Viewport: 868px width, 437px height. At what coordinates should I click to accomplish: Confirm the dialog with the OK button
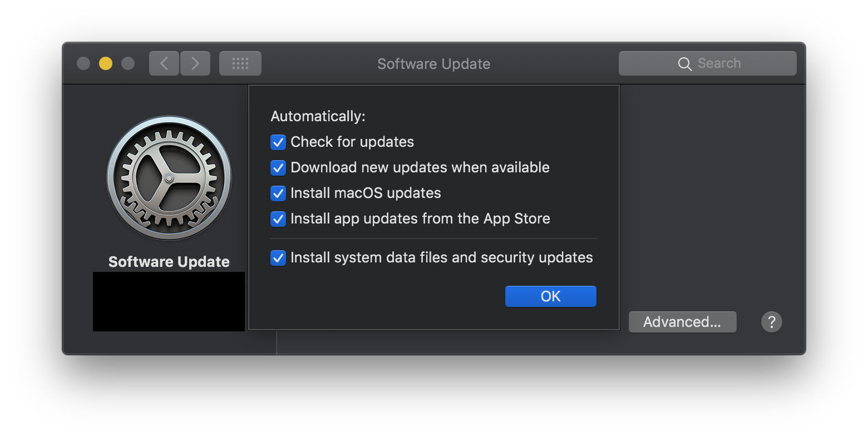[x=550, y=296]
